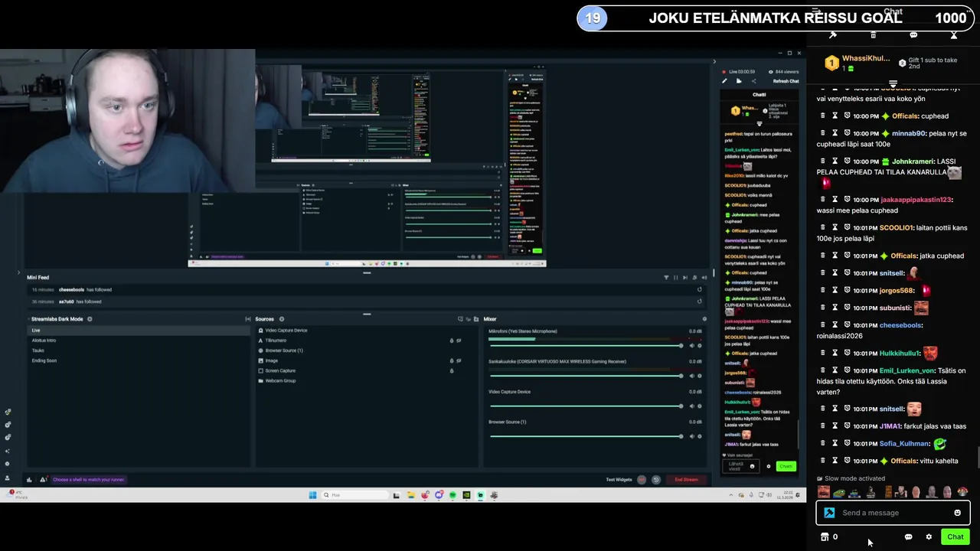Open performance stats icon in Streamlabs footer

[29, 480]
